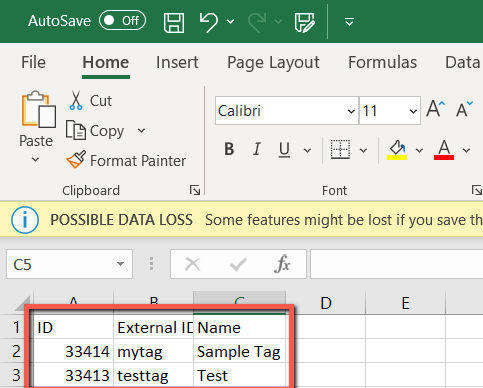Click cell with value 33414

click(x=73, y=351)
